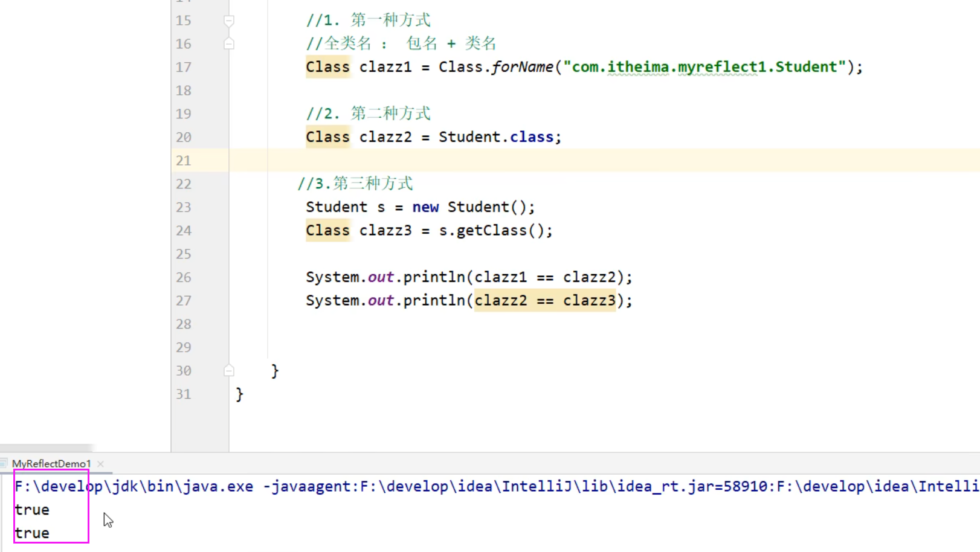
Task: Click gutter line number 23
Action: click(x=184, y=208)
